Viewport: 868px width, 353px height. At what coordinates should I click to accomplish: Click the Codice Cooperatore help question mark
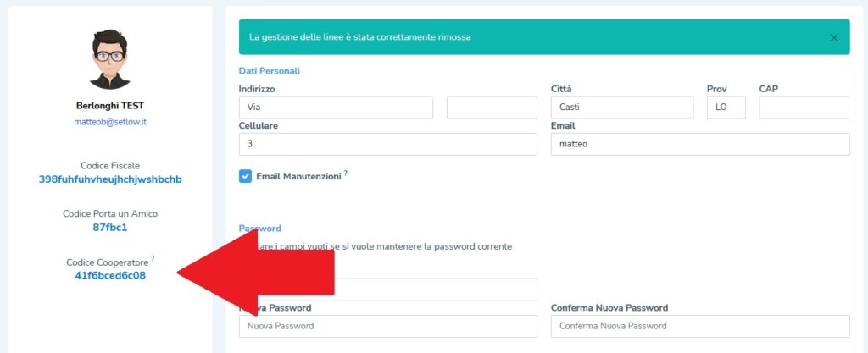pyautogui.click(x=153, y=258)
